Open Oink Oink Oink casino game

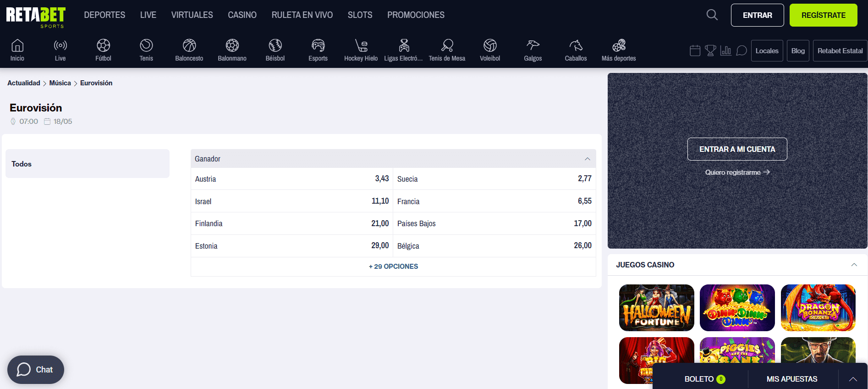click(737, 308)
